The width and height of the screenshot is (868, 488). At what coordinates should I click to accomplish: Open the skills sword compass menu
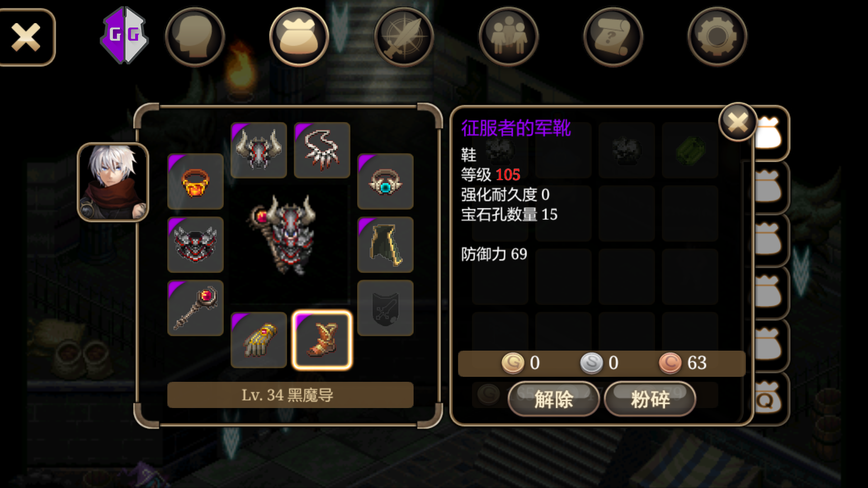pyautogui.click(x=404, y=37)
